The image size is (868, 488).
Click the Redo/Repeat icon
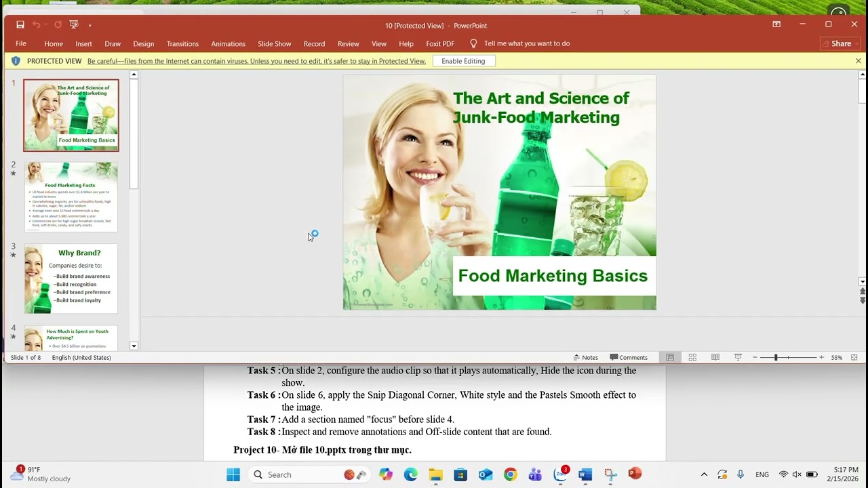pos(58,25)
